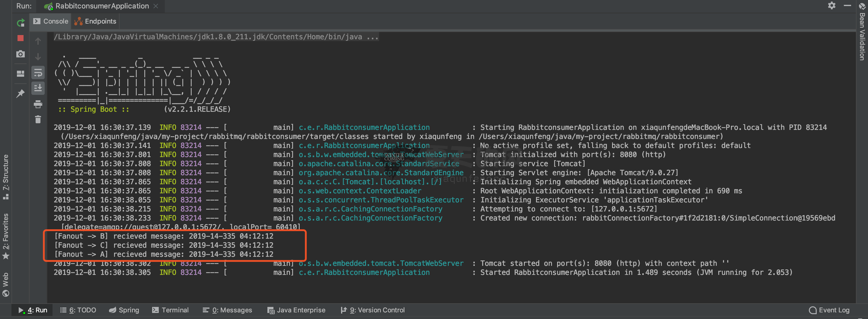This screenshot has width=868, height=319.
Task: Click the 'Root WebApplicationContext: initialization completed' message
Action: tap(611, 191)
